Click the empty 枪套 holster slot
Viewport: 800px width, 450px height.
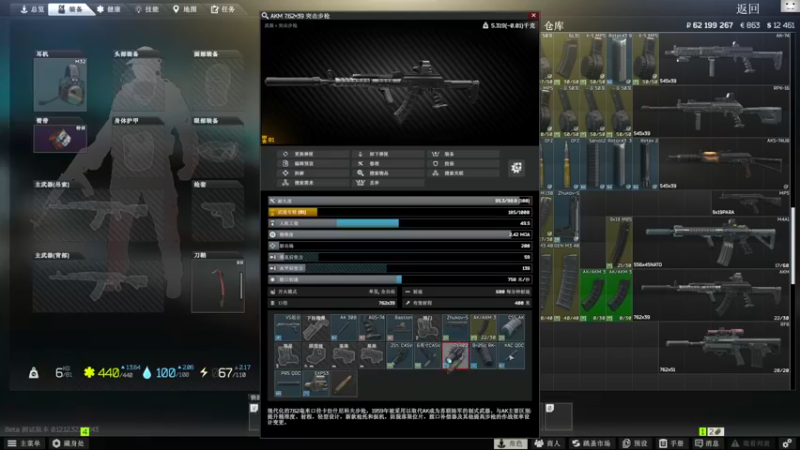point(218,215)
